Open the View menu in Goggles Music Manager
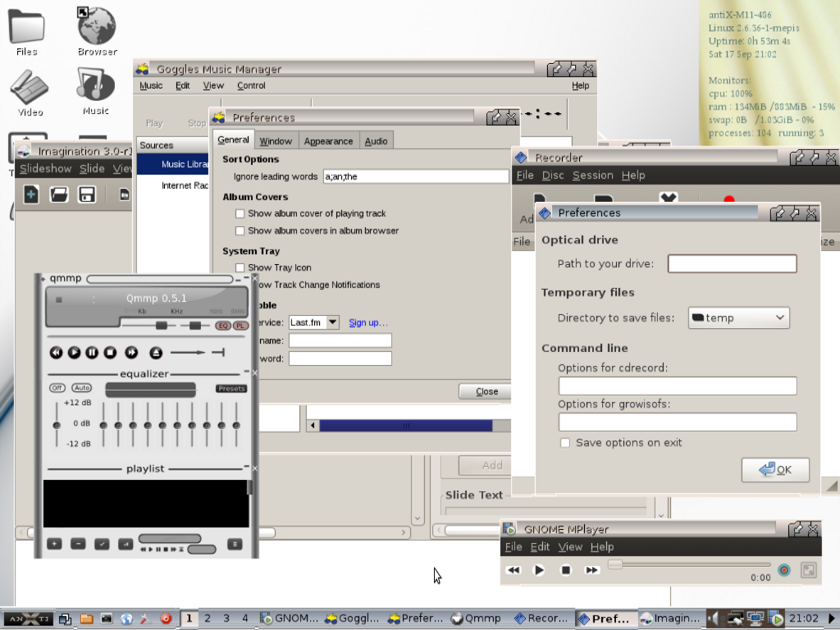This screenshot has width=840, height=630. point(213,85)
